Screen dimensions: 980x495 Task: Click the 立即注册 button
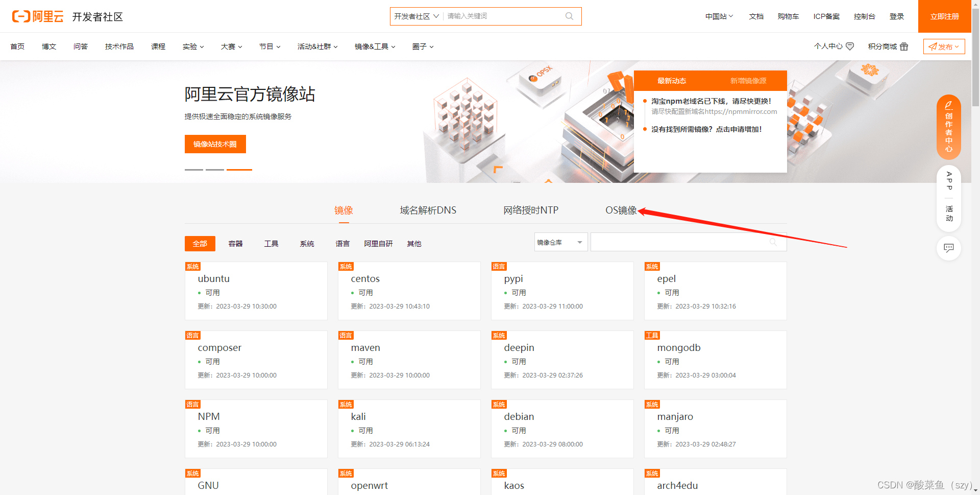[944, 16]
